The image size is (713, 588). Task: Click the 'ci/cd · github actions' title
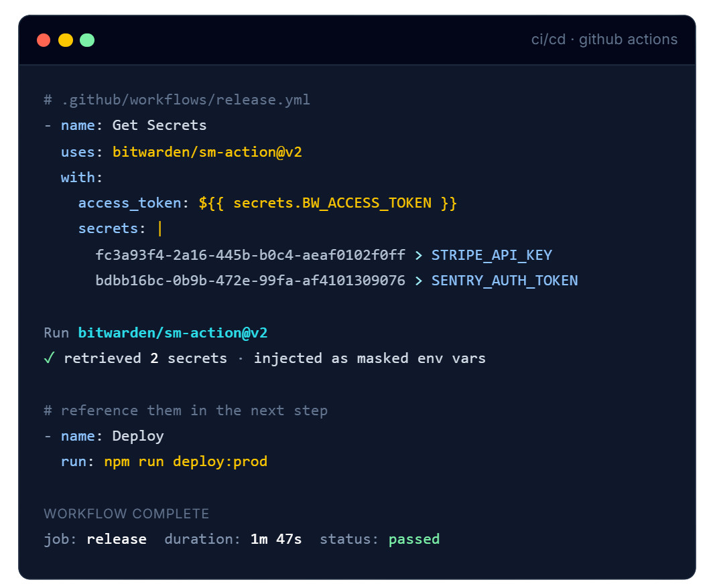604,40
